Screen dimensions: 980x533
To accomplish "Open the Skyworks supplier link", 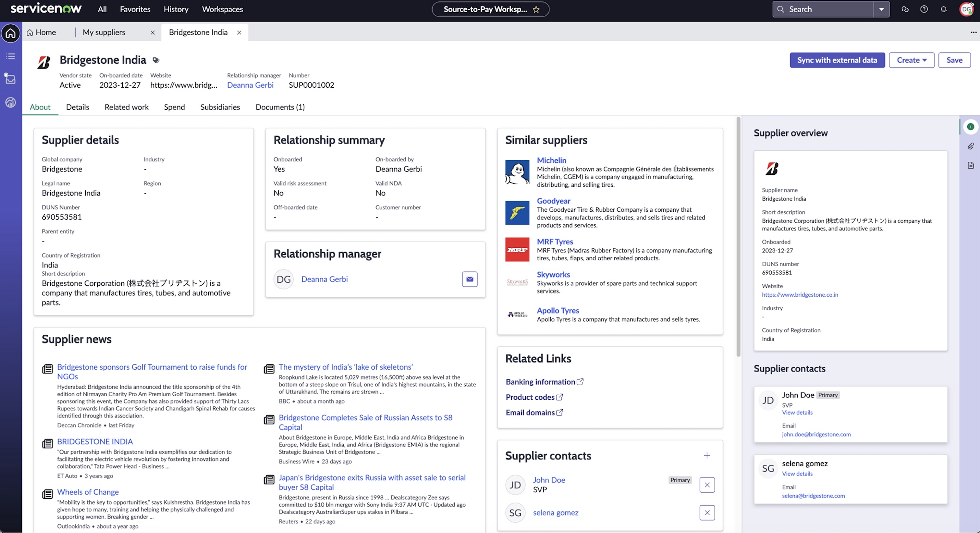I will coord(553,275).
